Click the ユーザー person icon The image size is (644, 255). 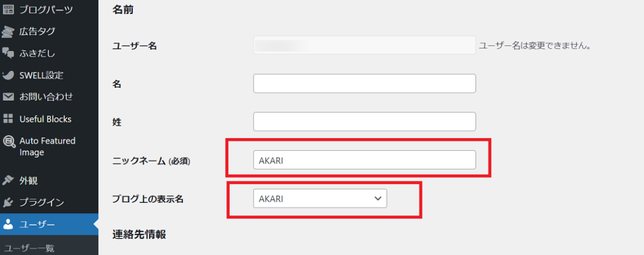[8, 224]
